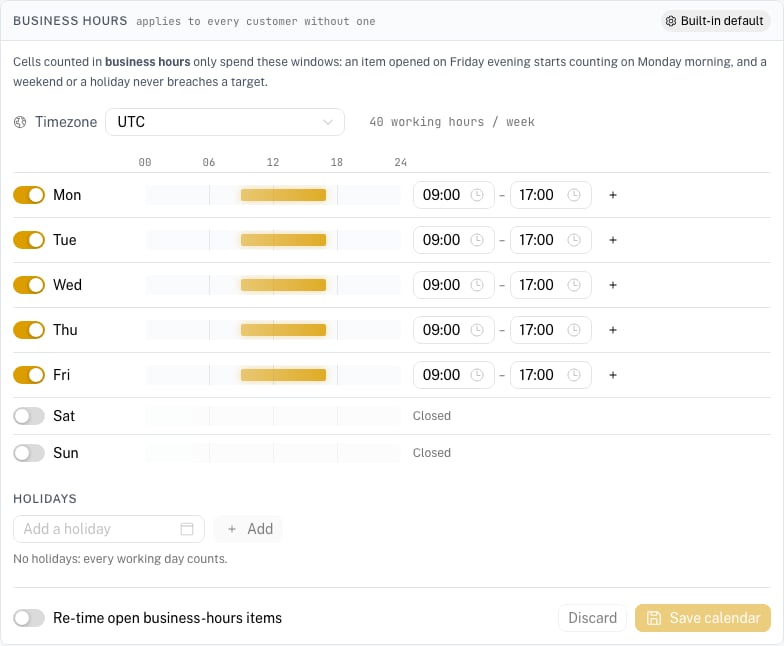Click the Closed label in Sun row
The height and width of the screenshot is (646, 784).
coord(432,453)
